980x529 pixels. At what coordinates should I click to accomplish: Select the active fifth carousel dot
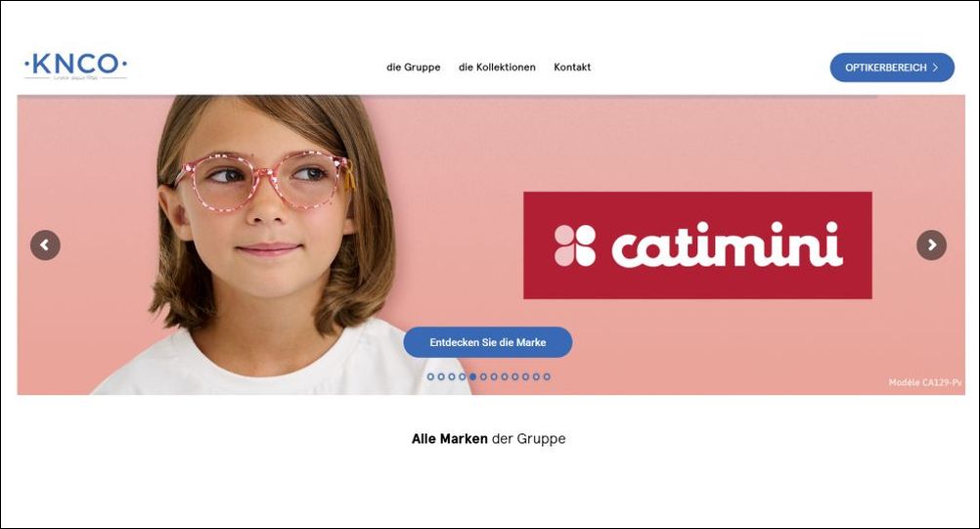tap(473, 376)
